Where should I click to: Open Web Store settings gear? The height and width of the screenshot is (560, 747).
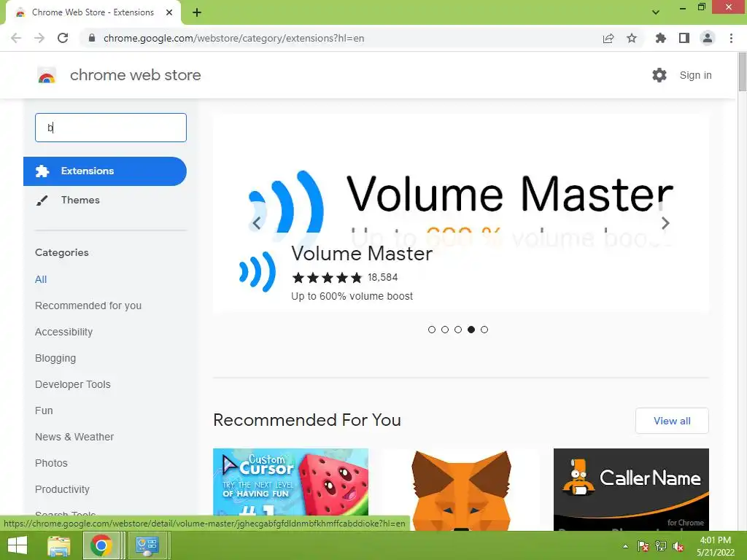659,75
